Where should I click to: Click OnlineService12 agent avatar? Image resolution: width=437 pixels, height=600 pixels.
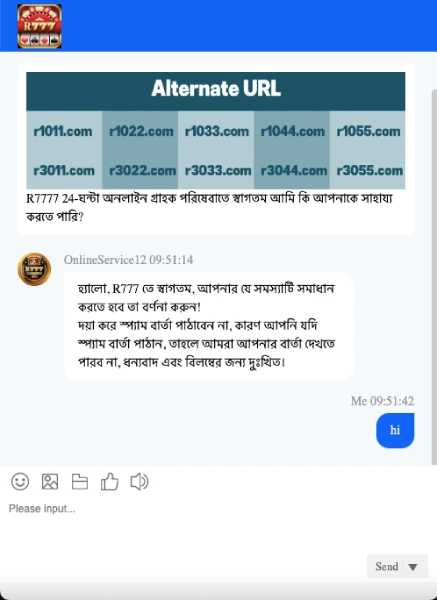click(34, 269)
